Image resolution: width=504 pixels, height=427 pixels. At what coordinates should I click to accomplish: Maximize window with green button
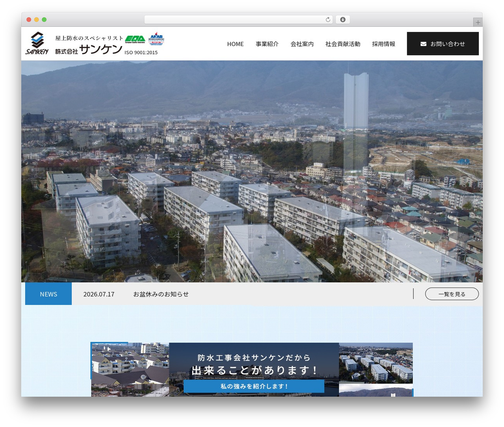[44, 20]
